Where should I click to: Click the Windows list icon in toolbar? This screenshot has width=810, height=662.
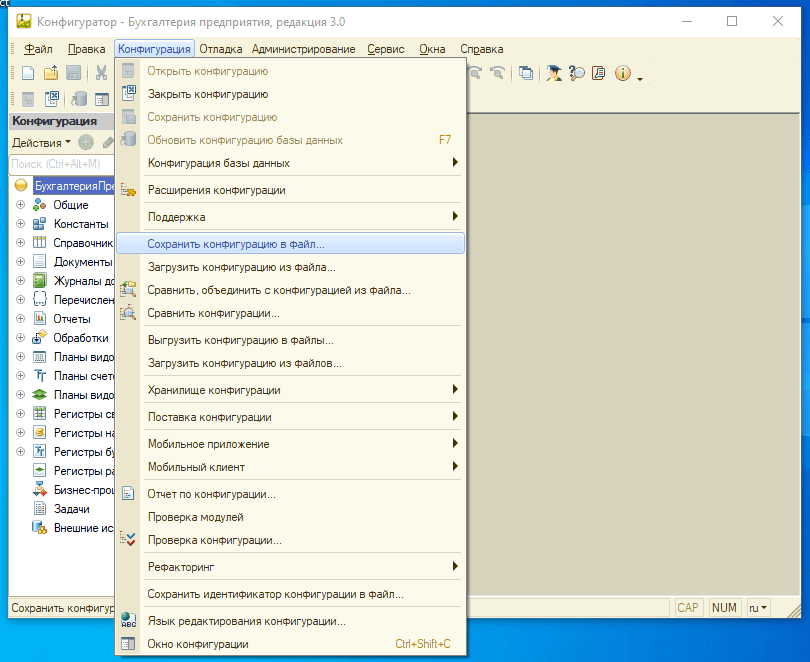coord(526,73)
